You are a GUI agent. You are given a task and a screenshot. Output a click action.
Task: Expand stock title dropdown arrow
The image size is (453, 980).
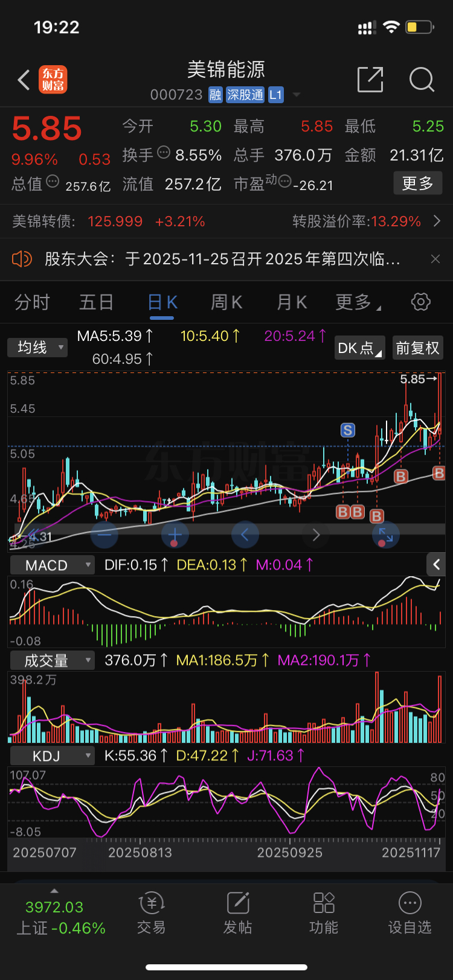(x=296, y=95)
